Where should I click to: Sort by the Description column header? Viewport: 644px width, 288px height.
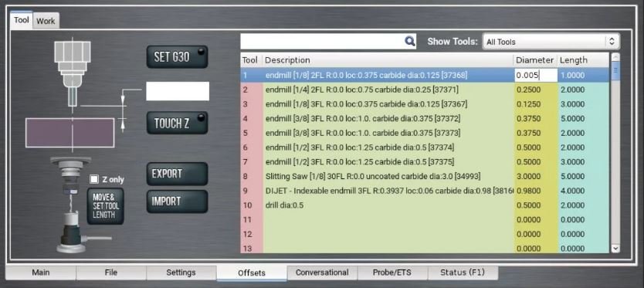[x=388, y=60]
